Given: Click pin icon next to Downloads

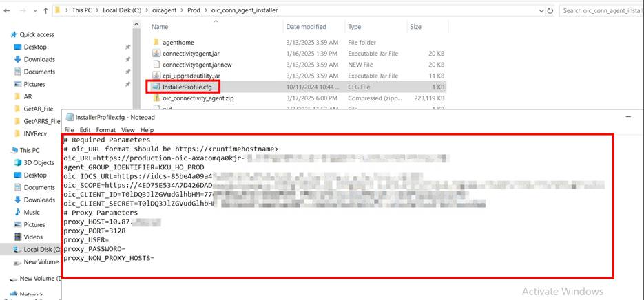Looking at the screenshot, I should [127, 59].
